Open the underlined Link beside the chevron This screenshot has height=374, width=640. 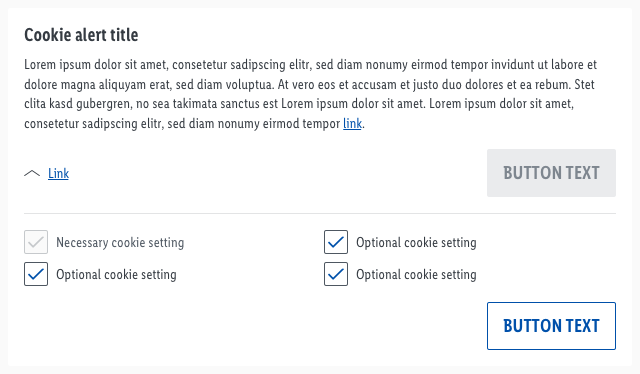point(58,174)
